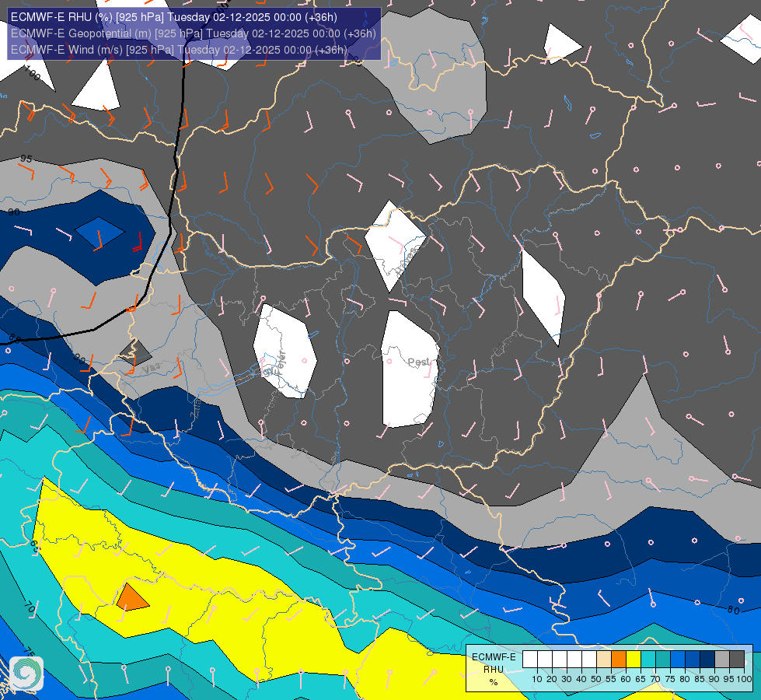Click the dark gray 95-100% legend swatch
Screen dimensions: 761x700
(737, 660)
